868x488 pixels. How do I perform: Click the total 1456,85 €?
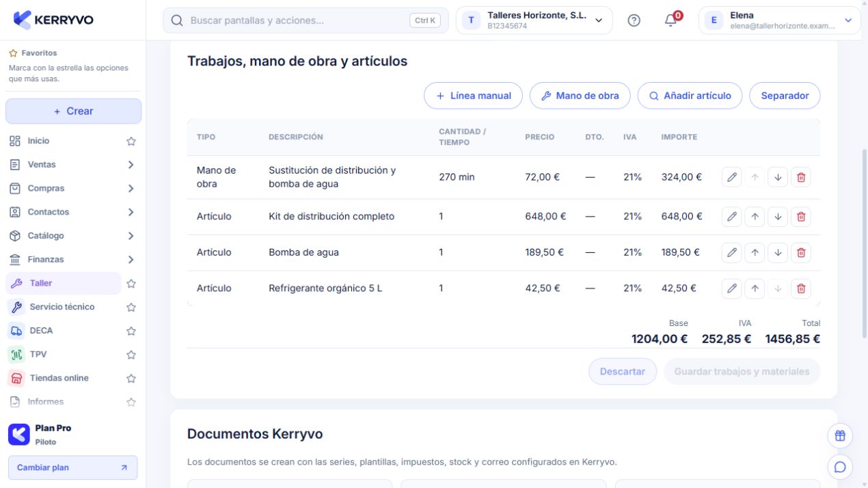tap(793, 339)
